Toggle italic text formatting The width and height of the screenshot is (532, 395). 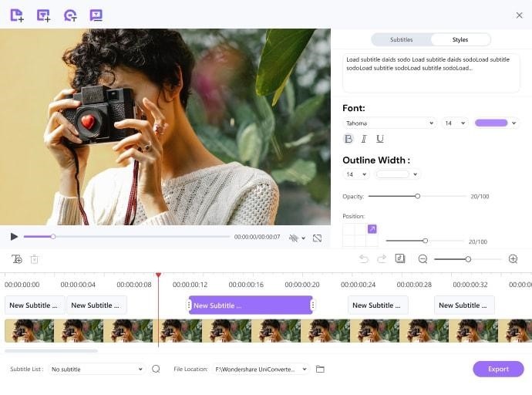364,139
